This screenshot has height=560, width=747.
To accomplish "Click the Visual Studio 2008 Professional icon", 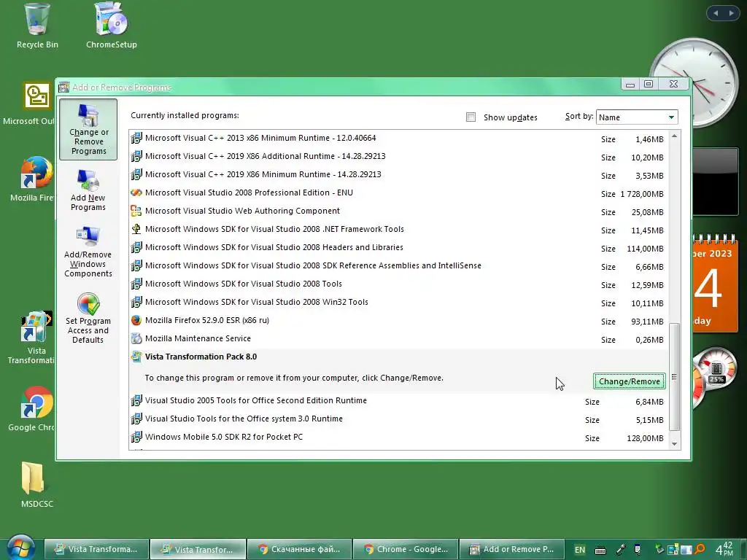I will click(x=136, y=192).
